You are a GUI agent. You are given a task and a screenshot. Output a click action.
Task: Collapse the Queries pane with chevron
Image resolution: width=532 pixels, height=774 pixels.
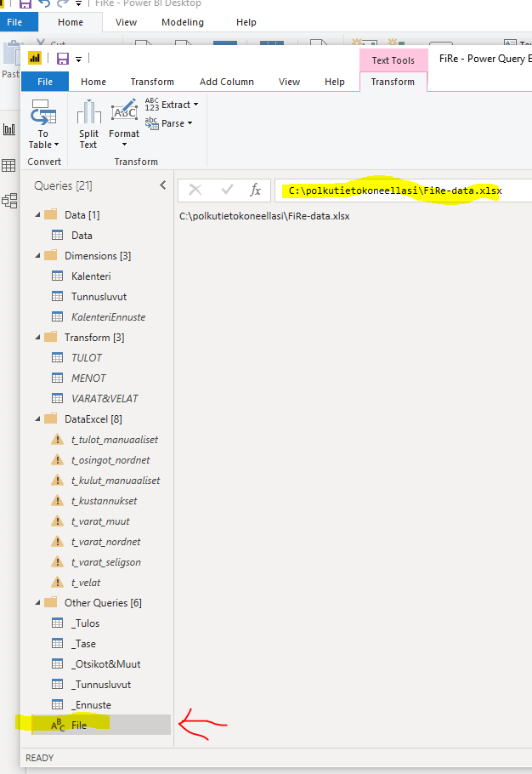[x=162, y=185]
